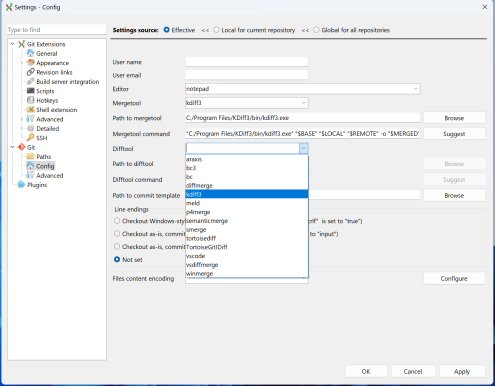
Task: Collapse the Git Extensions tree node
Action: click(x=13, y=44)
